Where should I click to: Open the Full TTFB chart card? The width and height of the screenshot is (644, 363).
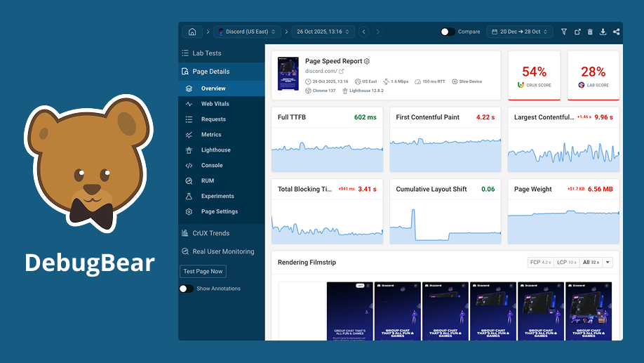pyautogui.click(x=328, y=139)
